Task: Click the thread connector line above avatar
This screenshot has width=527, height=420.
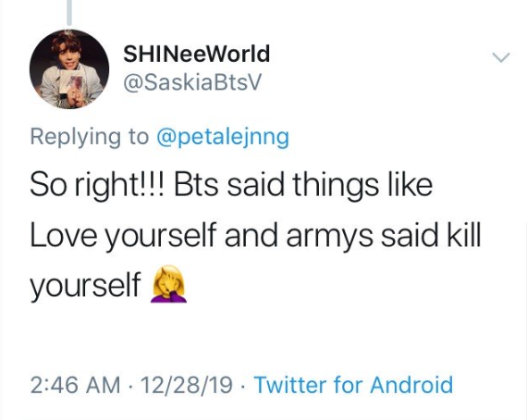Action: tap(69, 13)
